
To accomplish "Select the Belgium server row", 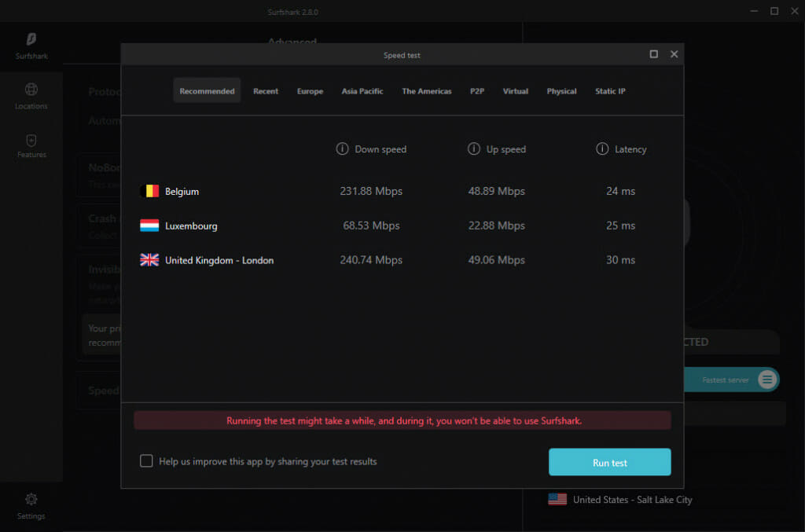I will tap(402, 192).
